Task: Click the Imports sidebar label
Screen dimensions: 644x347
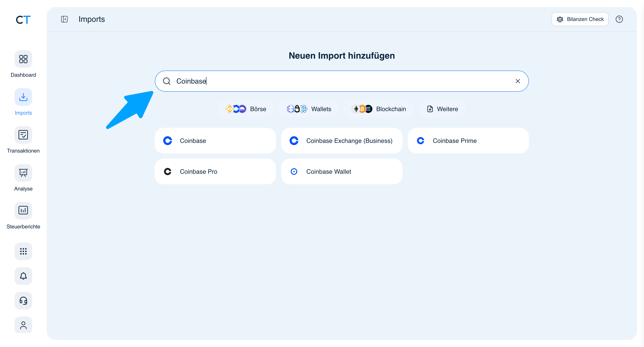Action: (23, 113)
